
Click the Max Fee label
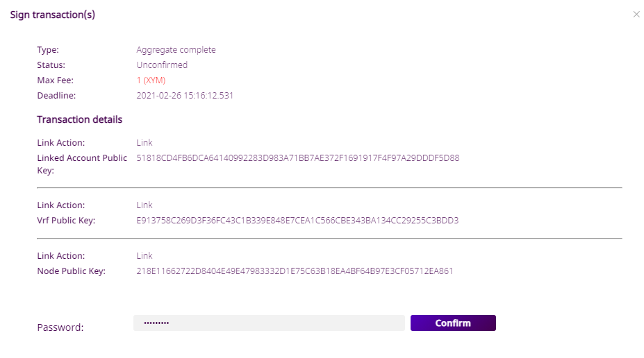55,80
